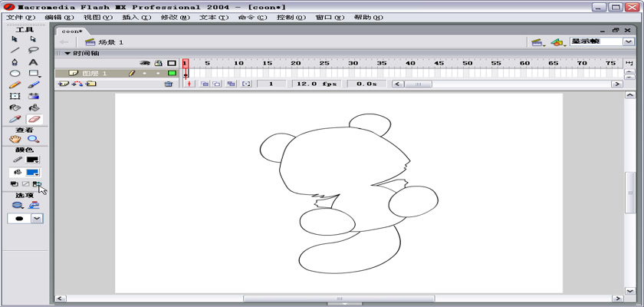644x307 pixels.
Task: Open the stroke color swatch
Action: [x=32, y=160]
